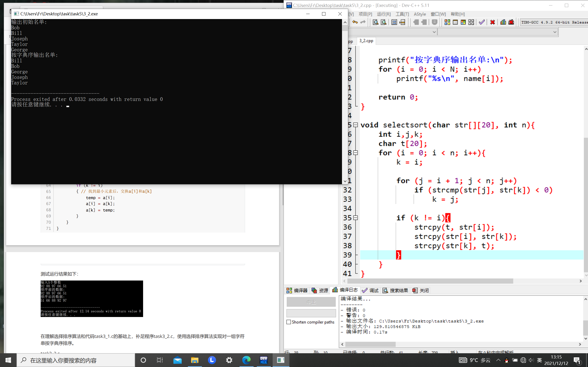Switch to the 3_2.cpp editor tab
This screenshot has height=367, width=588.
[x=366, y=41]
